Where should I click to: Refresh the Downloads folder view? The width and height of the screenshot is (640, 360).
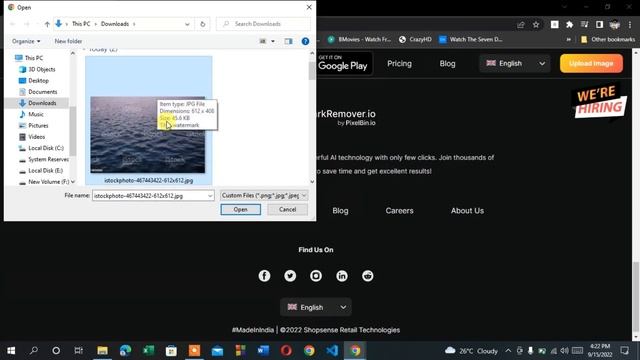202,24
